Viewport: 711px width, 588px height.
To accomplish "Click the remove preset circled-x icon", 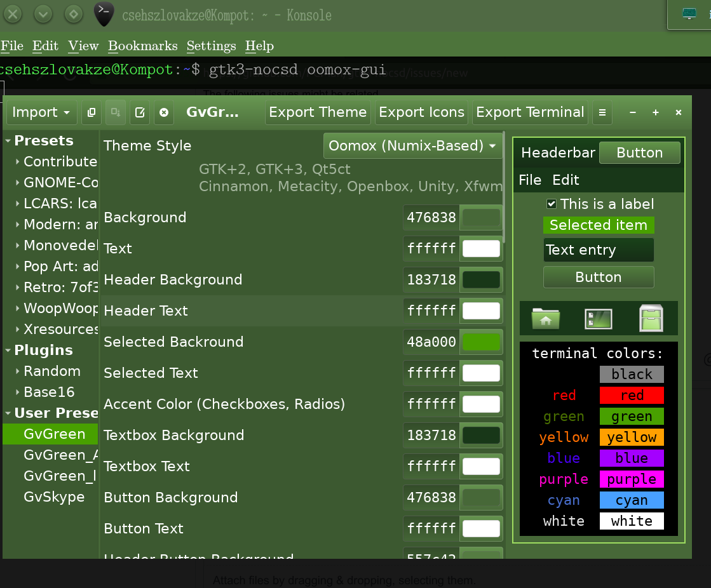I will (x=164, y=112).
